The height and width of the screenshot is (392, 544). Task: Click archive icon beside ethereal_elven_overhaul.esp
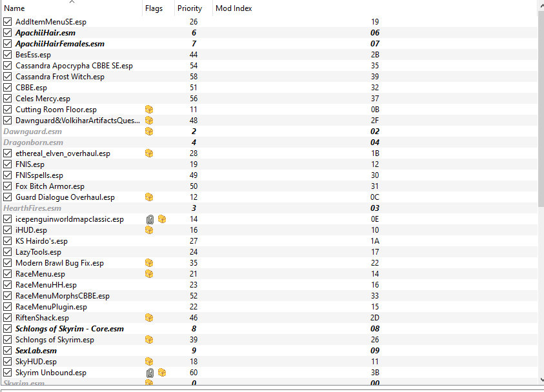[x=149, y=153]
